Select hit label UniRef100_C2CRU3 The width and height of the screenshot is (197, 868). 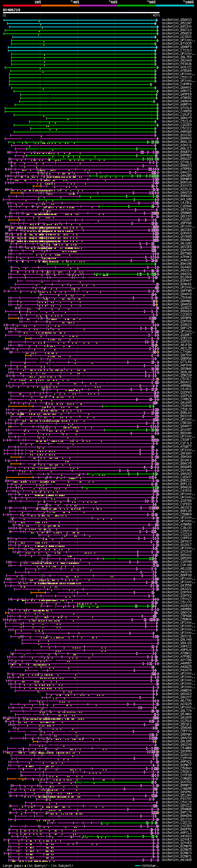(177, 314)
